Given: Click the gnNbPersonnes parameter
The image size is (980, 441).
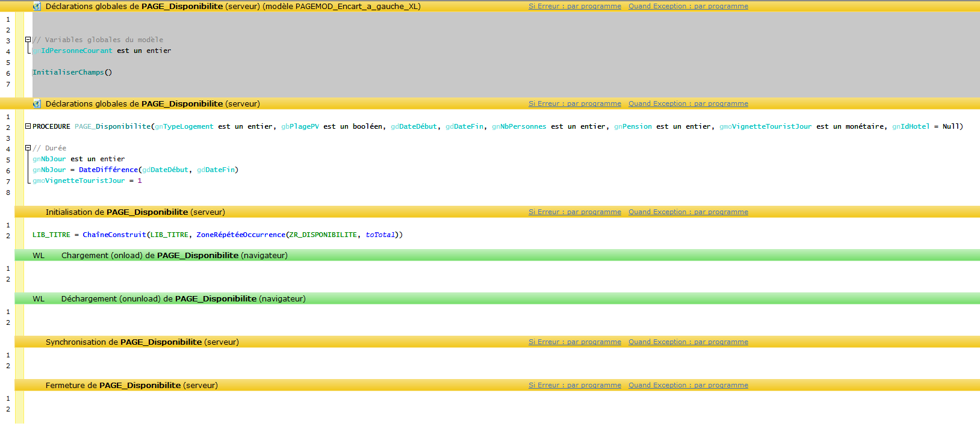Looking at the screenshot, I should click(x=519, y=126).
